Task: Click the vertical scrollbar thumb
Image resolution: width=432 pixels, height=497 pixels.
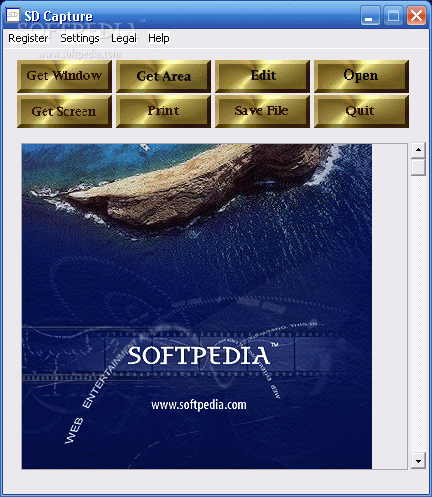Action: coord(418,167)
